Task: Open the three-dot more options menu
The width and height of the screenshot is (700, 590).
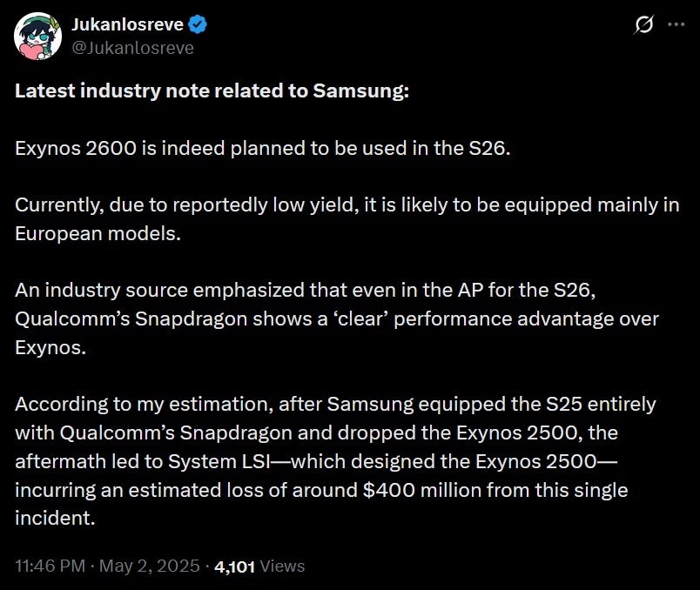Action: [676, 25]
